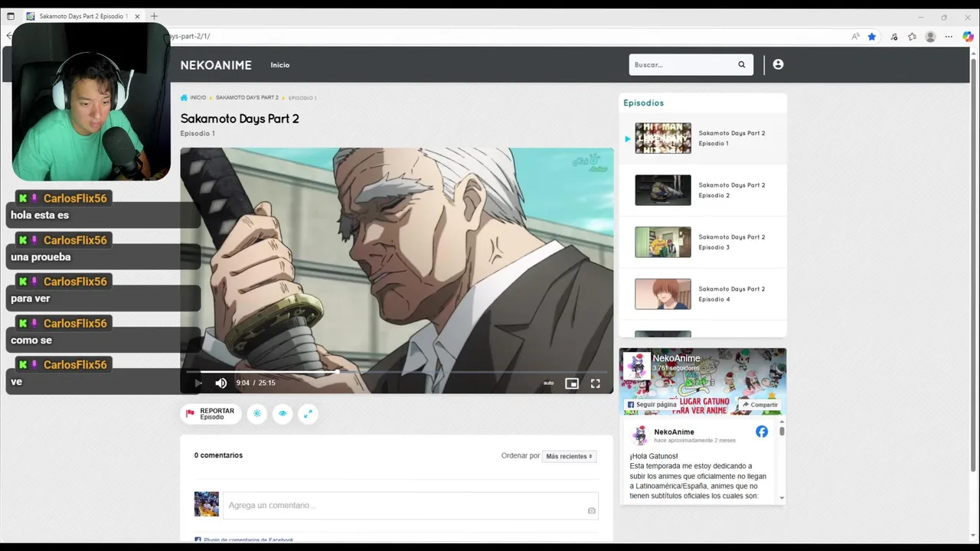The height and width of the screenshot is (551, 980).
Task: Click NekoAnime page name in Facebook banner
Action: [677, 358]
